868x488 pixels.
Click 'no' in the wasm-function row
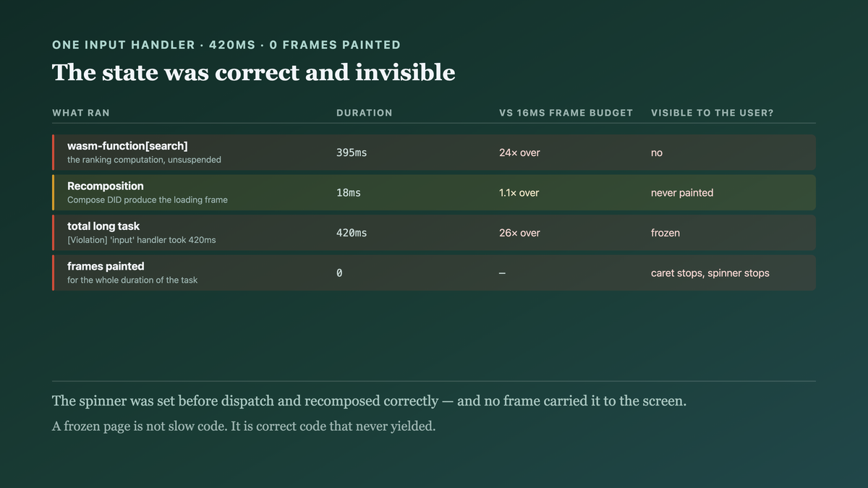pos(657,153)
